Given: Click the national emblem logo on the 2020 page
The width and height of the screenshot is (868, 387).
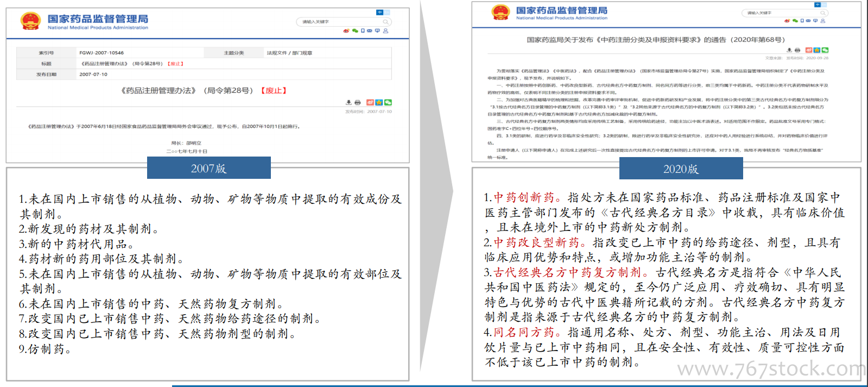Looking at the screenshot, I should point(500,12).
